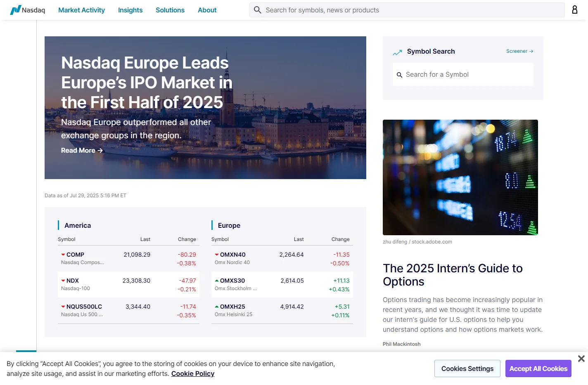Click the Data as of Jul 29 timestamp
Viewport: 588px width, 385px height.
[x=85, y=196]
